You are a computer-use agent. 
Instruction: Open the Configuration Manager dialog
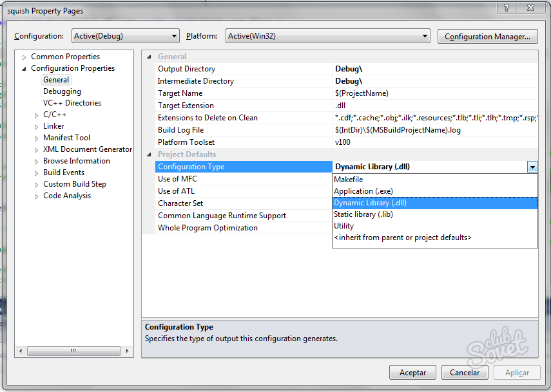coord(487,37)
